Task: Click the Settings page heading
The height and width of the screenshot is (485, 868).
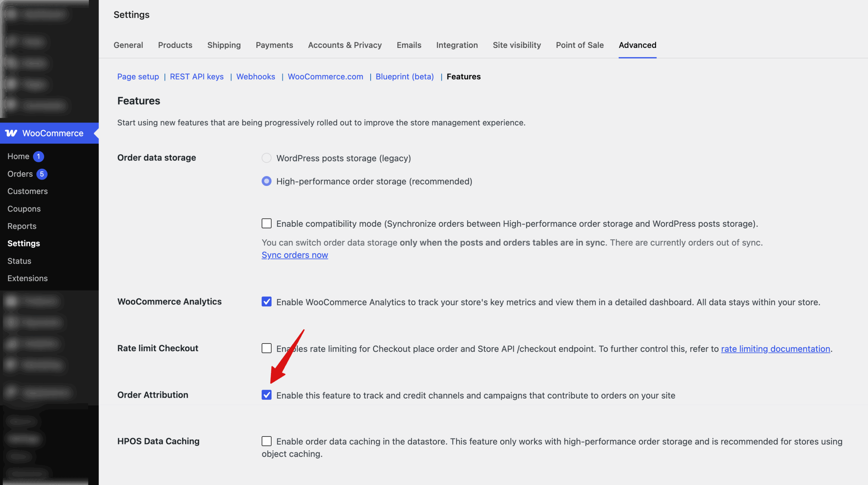Action: point(131,15)
